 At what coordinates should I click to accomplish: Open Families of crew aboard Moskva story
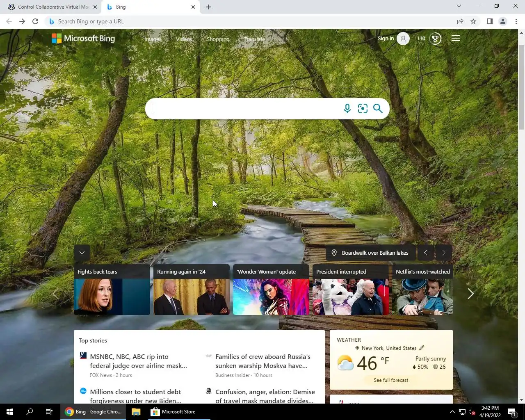[x=263, y=361]
